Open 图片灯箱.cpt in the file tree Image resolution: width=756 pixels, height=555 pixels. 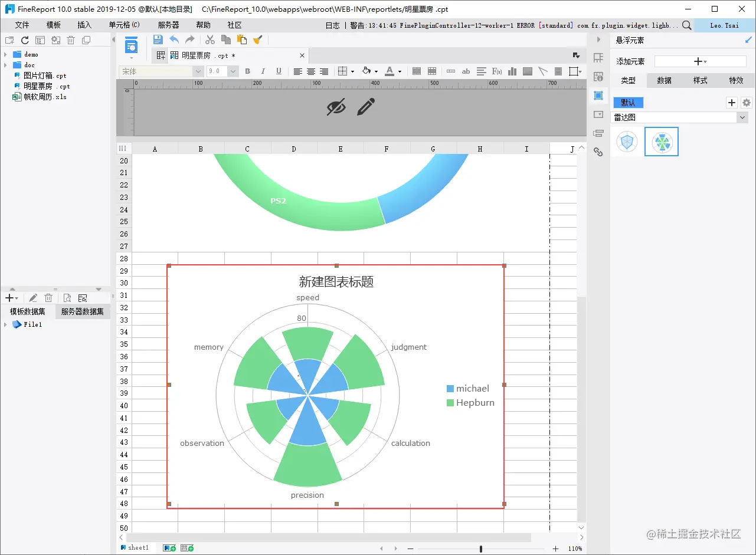point(45,75)
